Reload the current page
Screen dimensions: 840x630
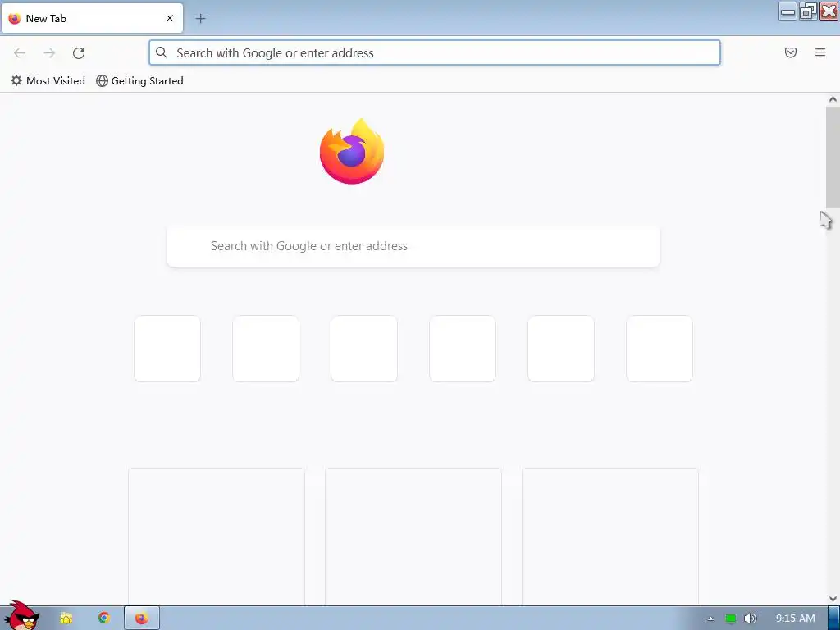[79, 53]
